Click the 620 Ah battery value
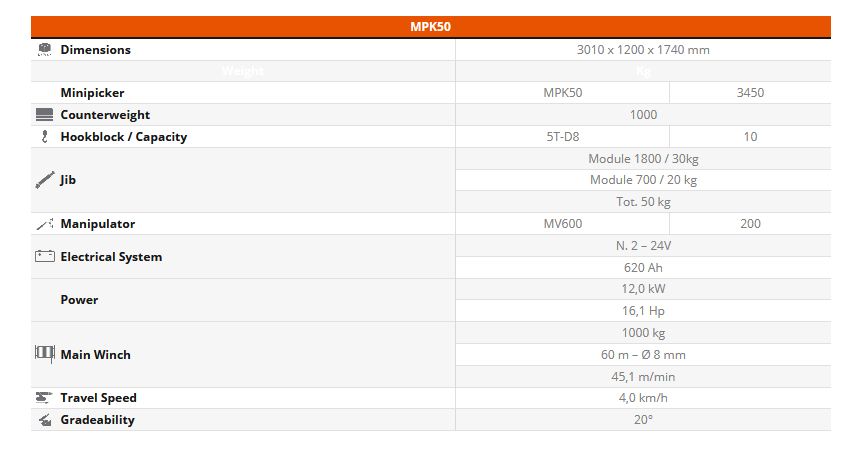Viewport: 854px width, 461px height. (643, 268)
